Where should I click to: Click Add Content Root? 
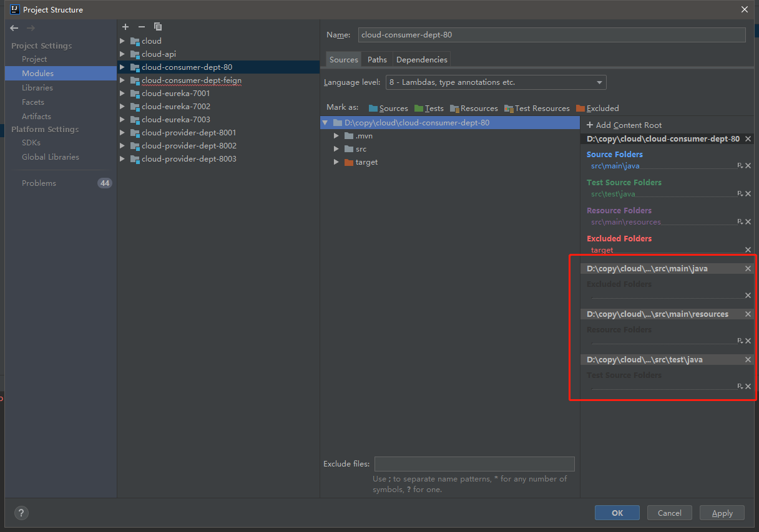pyautogui.click(x=624, y=125)
